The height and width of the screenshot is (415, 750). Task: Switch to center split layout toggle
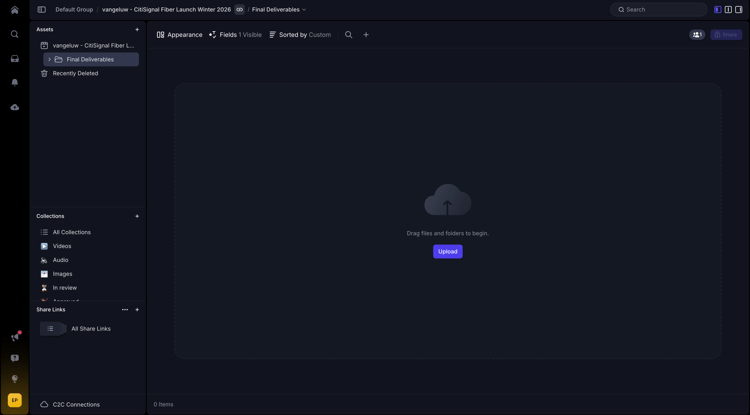click(728, 10)
